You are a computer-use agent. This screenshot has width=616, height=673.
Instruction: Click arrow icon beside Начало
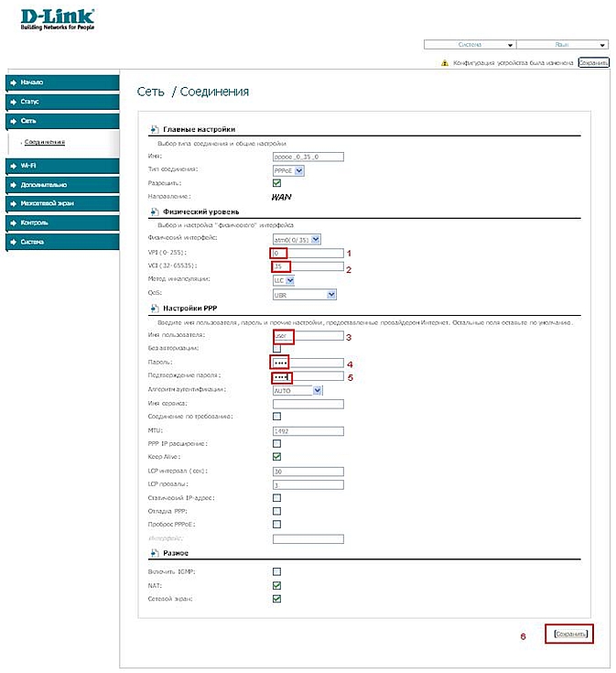pyautogui.click(x=14, y=82)
